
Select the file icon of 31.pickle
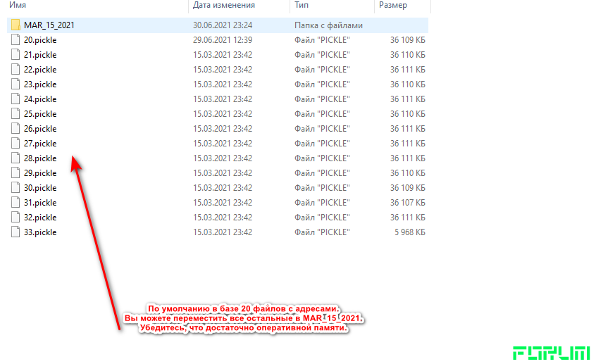pyautogui.click(x=15, y=203)
